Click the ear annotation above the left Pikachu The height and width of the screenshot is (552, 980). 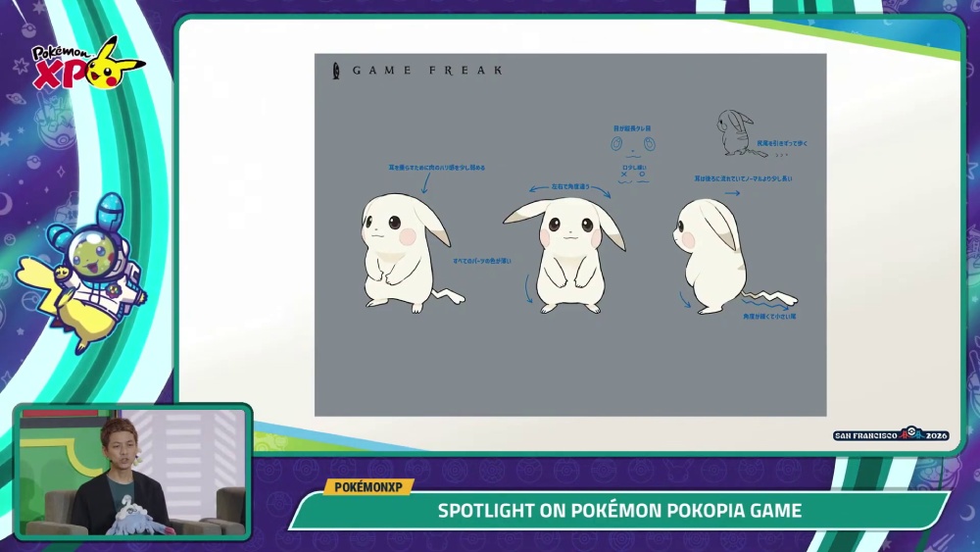436,168
